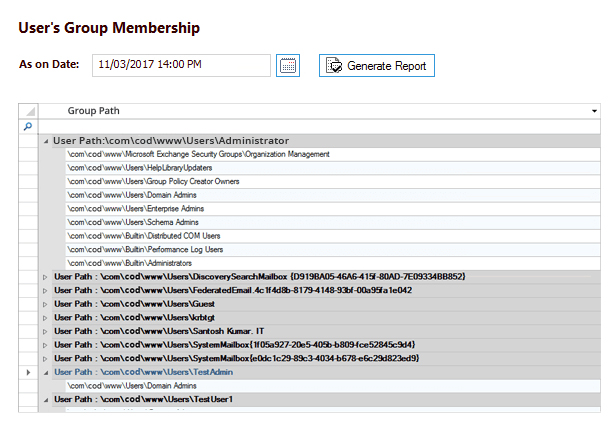The image size is (612, 430).
Task: Open the Group Path column dropdown arrow
Action: click(x=595, y=111)
